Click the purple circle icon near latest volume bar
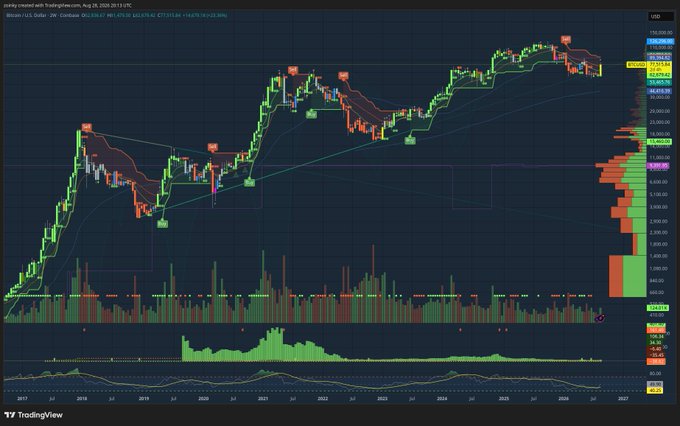The image size is (680, 426). (x=601, y=318)
